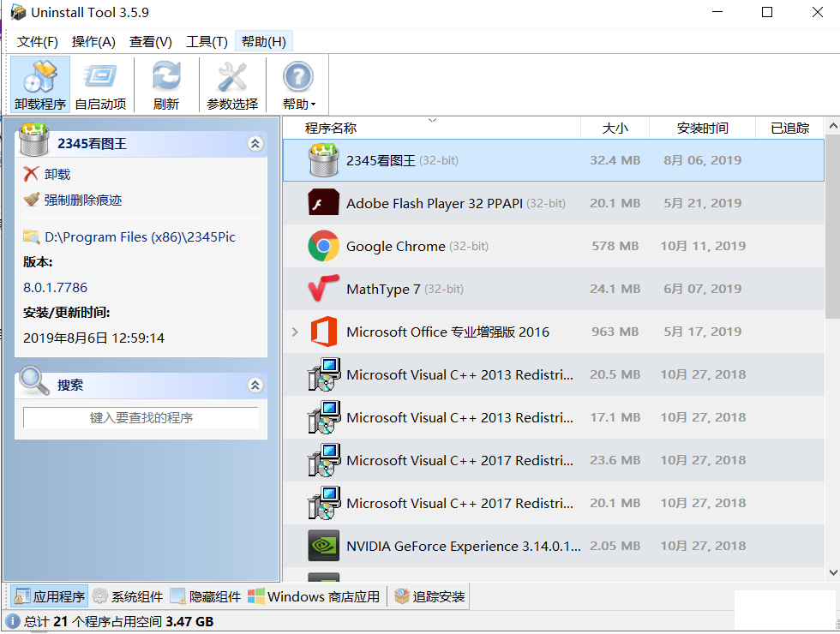Click icon of 23.6 MB Visual C++ 2017
Screen dimensions: 840x634
[324, 460]
